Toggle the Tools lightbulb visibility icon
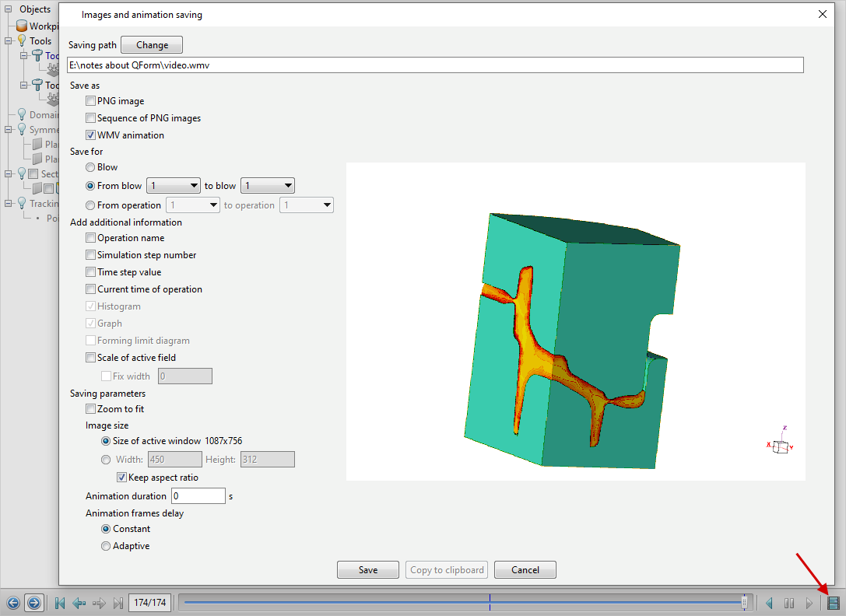Screen dimensions: 846x616 click(x=22, y=41)
